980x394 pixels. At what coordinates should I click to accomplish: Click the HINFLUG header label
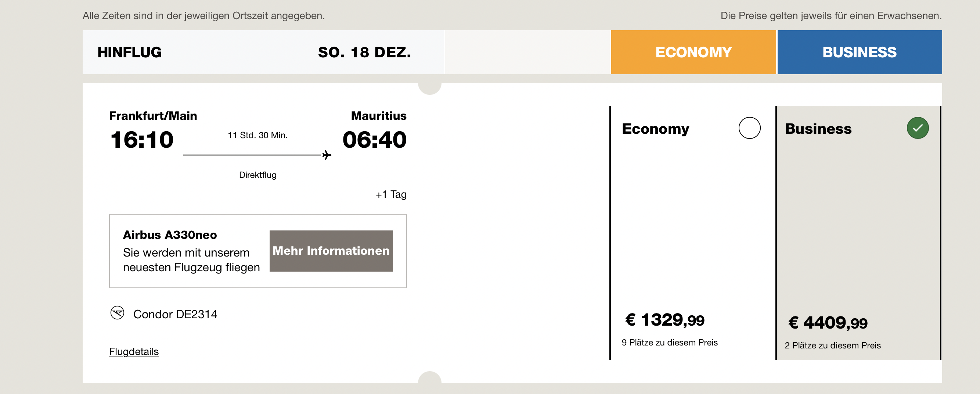(x=129, y=52)
